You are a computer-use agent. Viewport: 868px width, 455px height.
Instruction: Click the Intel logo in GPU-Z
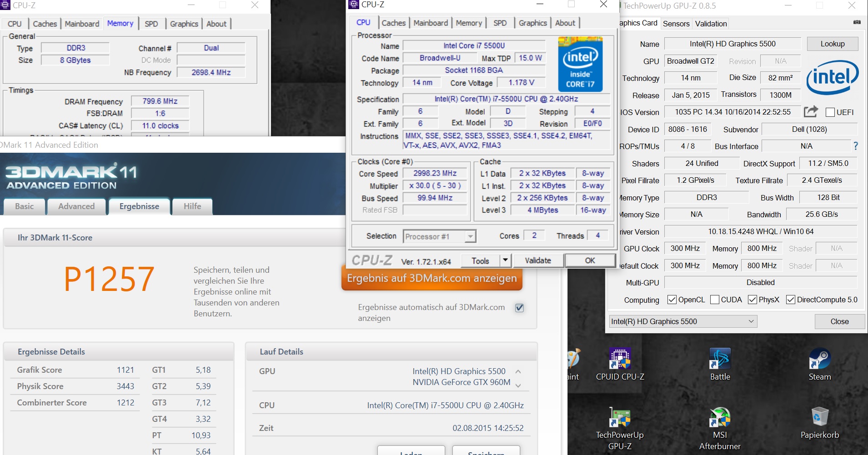pos(833,77)
